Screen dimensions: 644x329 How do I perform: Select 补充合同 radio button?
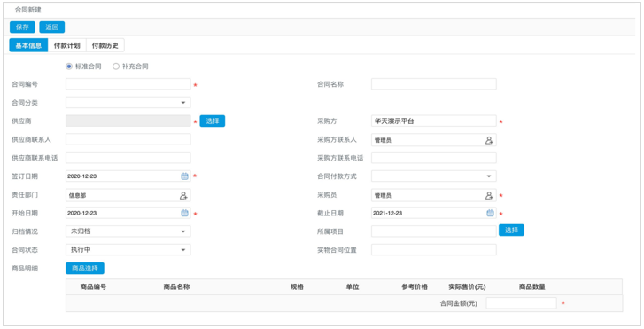[x=116, y=67]
